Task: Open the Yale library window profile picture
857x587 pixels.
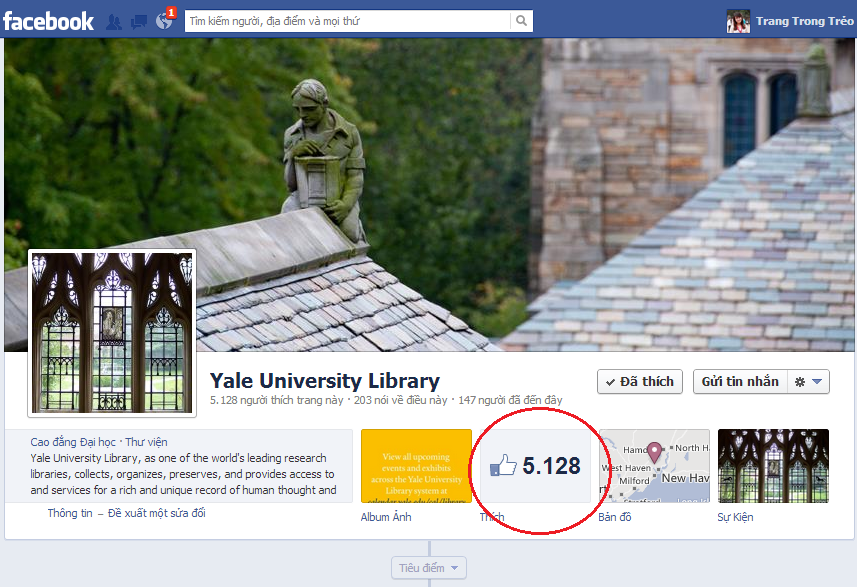Action: click(x=112, y=332)
